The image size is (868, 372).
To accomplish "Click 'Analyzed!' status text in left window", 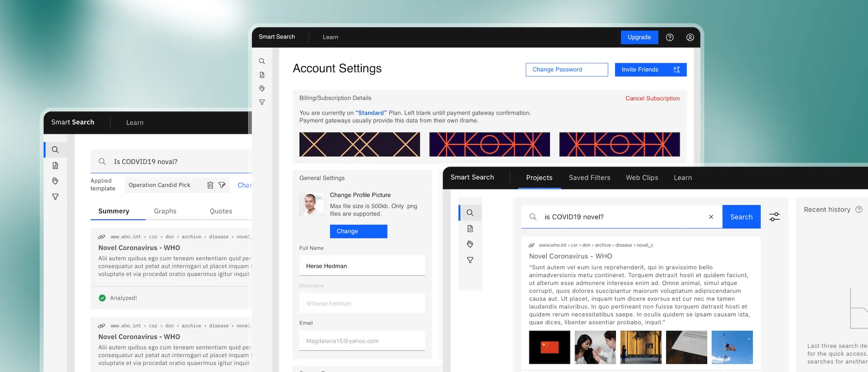I will [x=123, y=298].
